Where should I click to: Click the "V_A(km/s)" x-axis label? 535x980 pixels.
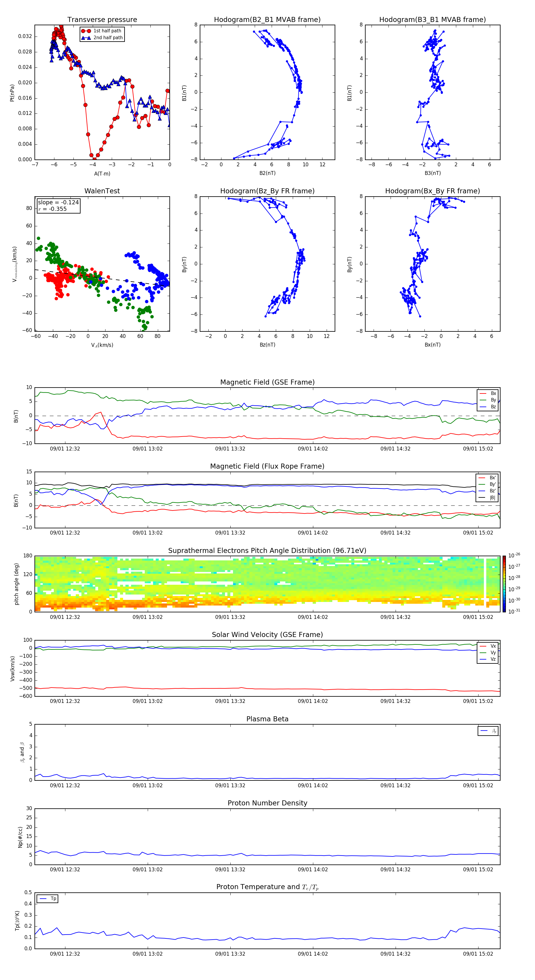click(x=102, y=345)
